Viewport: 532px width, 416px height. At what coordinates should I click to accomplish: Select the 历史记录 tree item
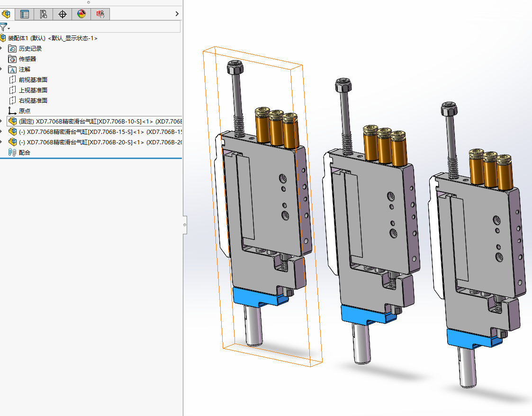click(30, 48)
